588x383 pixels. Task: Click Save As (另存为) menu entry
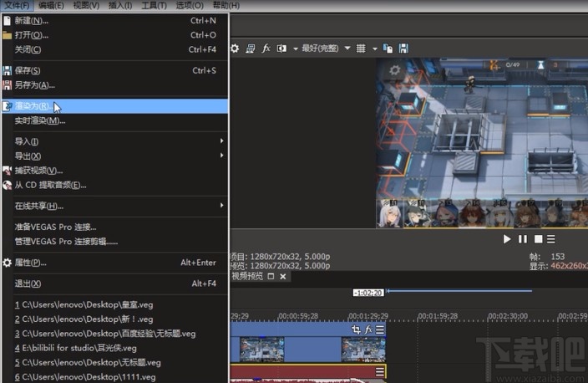pos(35,84)
